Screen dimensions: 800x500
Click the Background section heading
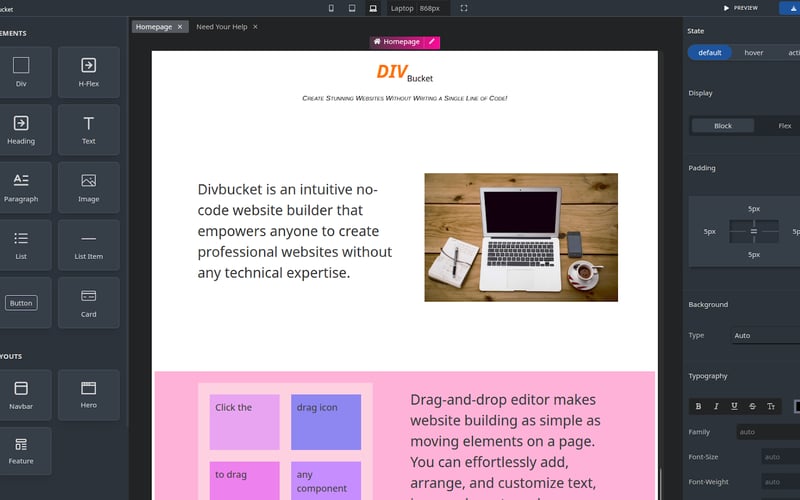tap(708, 305)
